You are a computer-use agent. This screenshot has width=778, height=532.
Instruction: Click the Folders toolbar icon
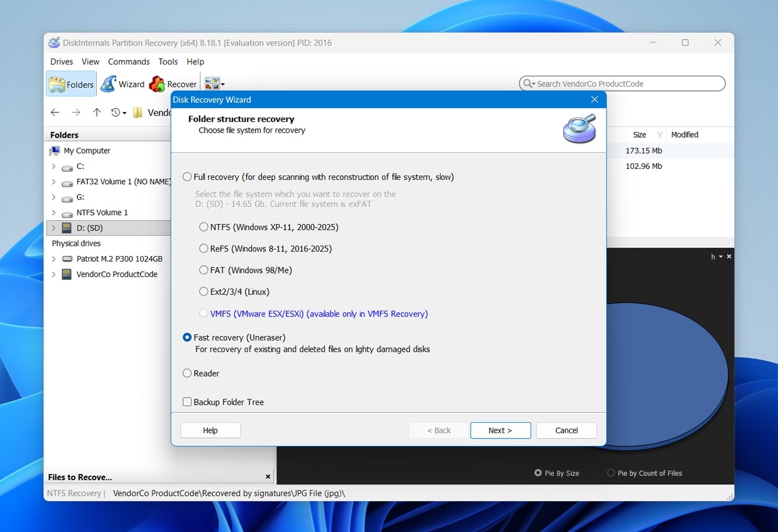pyautogui.click(x=57, y=85)
